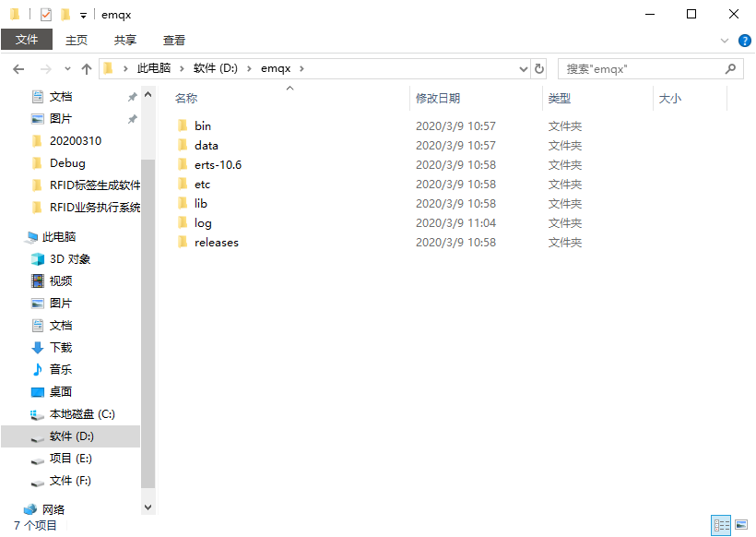Screen dimensions: 756x537
Task: Select the data folder icon
Action: coord(183,145)
